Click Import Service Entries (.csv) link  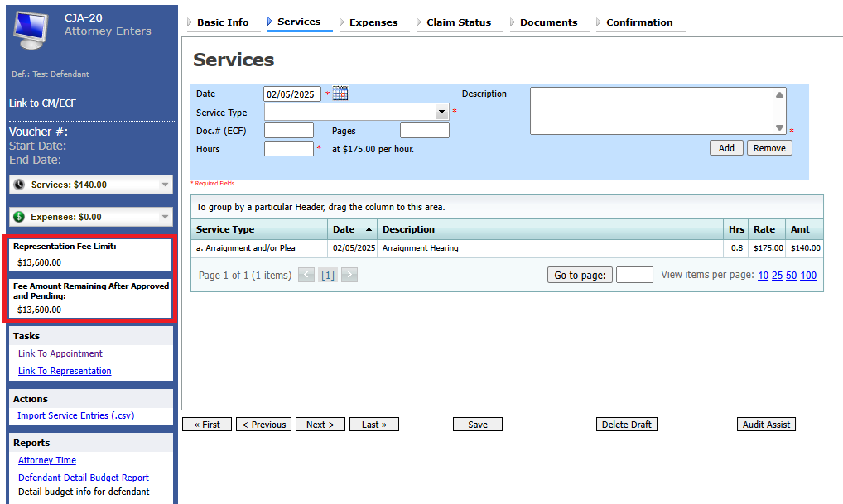[x=75, y=415]
